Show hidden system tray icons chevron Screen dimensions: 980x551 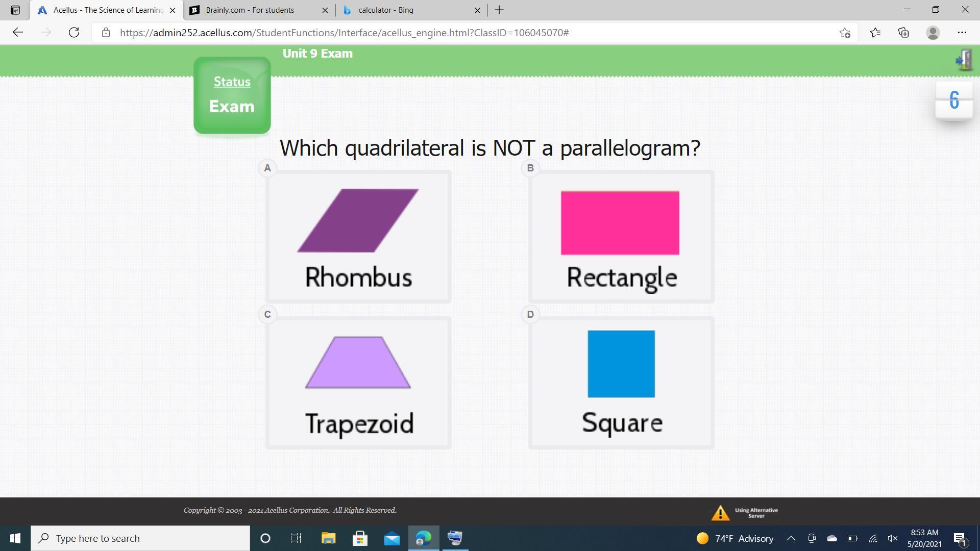(x=791, y=538)
